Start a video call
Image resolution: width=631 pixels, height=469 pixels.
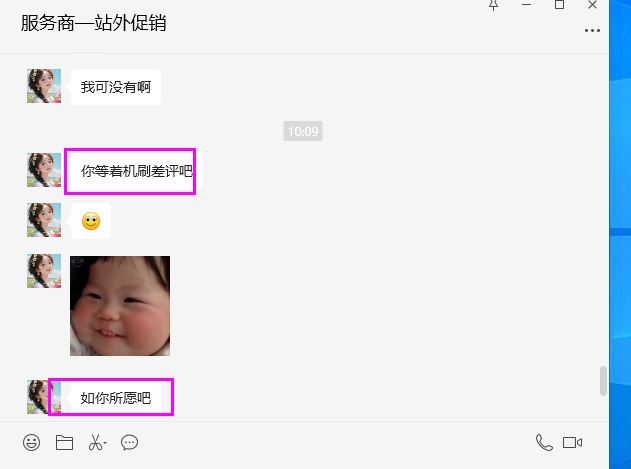[x=572, y=442]
